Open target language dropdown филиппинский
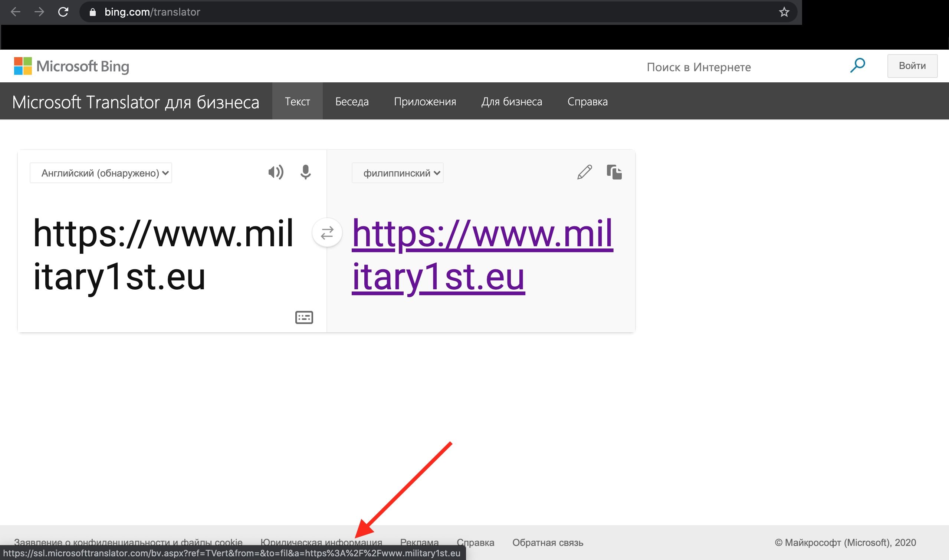 click(397, 173)
